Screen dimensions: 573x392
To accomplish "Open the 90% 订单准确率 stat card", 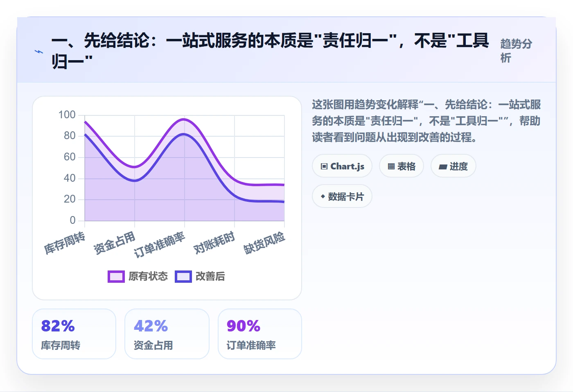I will [x=260, y=334].
